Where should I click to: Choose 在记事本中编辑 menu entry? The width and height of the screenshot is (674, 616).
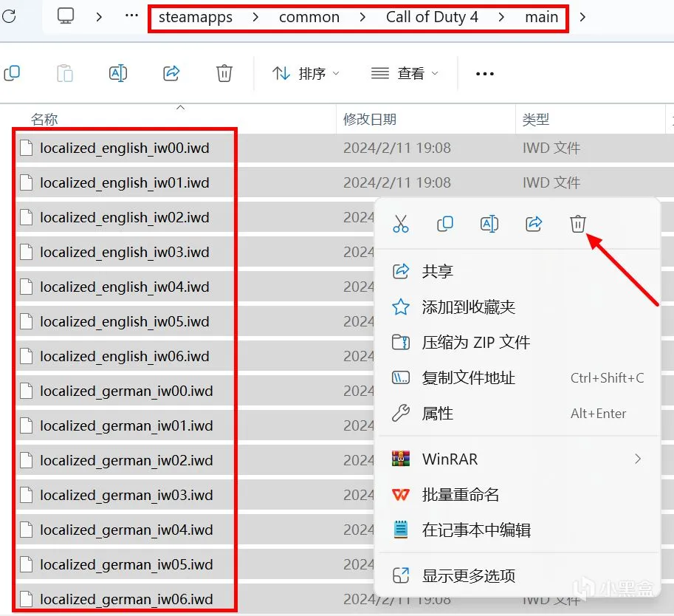tap(519, 530)
